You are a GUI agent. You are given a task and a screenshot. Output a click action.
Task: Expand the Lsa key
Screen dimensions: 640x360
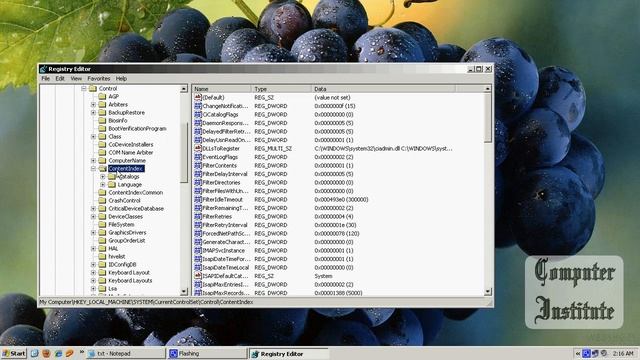pyautogui.click(x=93, y=289)
